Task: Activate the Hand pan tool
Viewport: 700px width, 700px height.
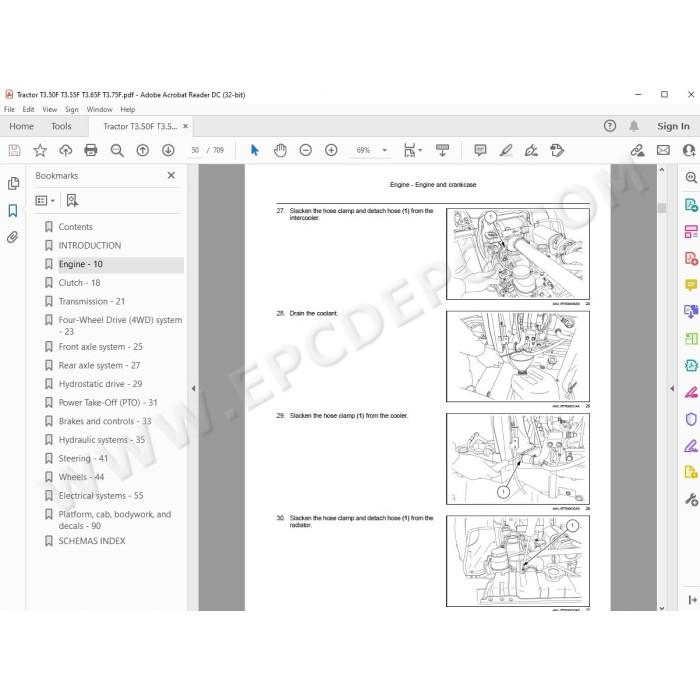Action: click(x=280, y=150)
